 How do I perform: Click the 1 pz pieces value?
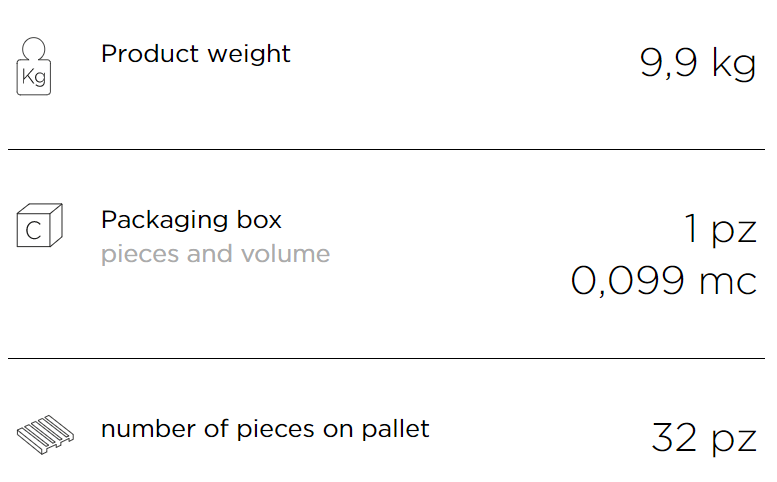tap(721, 230)
